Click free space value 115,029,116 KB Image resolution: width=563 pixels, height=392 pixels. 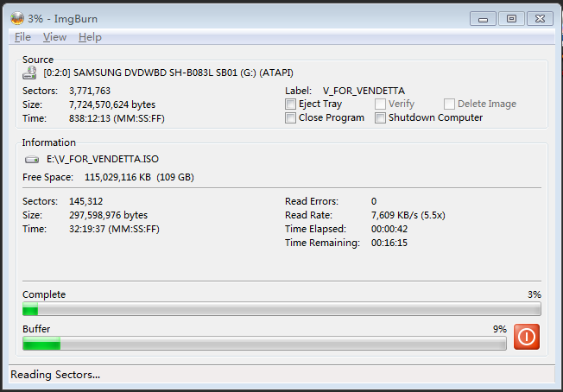tap(117, 177)
